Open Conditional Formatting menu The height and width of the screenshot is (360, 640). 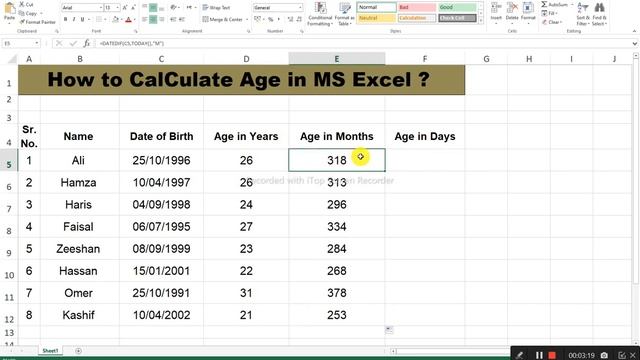point(320,14)
